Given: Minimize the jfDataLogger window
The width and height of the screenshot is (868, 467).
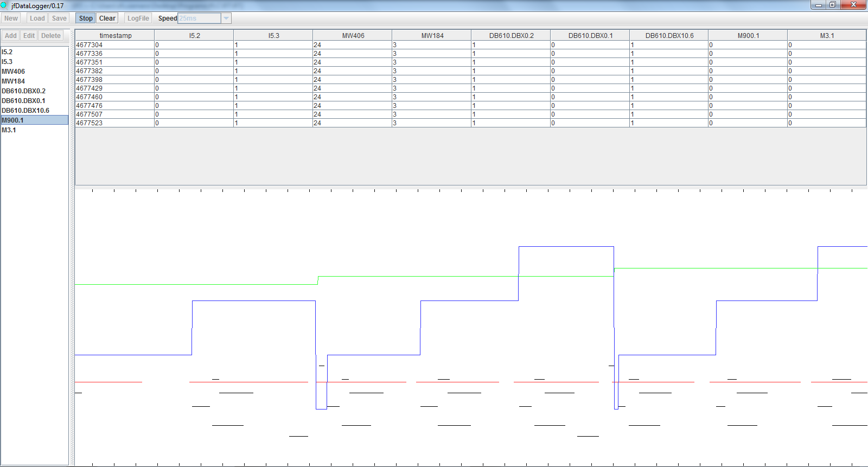Looking at the screenshot, I should pyautogui.click(x=819, y=5).
